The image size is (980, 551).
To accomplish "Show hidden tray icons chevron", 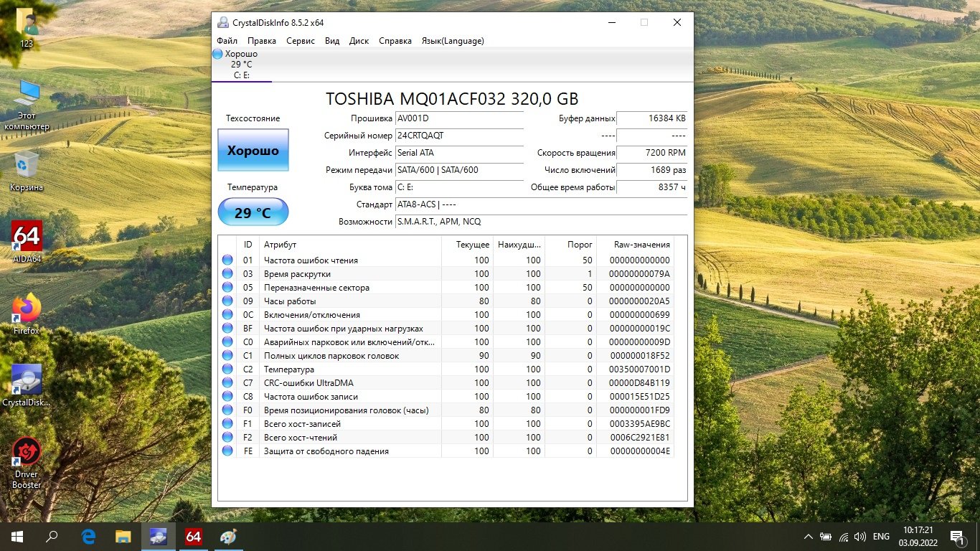I will click(x=809, y=537).
